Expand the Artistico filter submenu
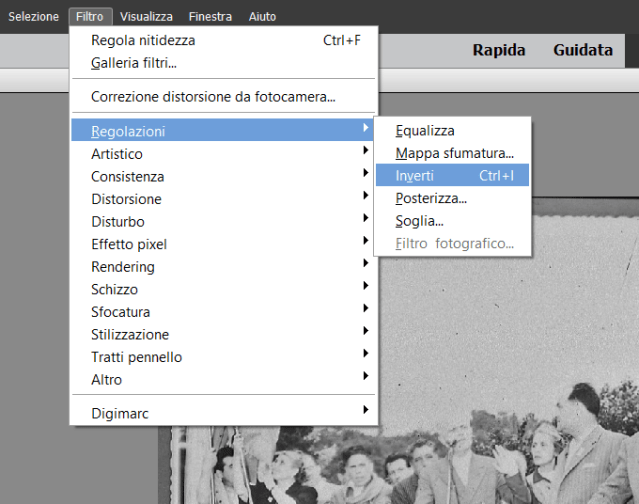The width and height of the screenshot is (639, 504). [117, 154]
